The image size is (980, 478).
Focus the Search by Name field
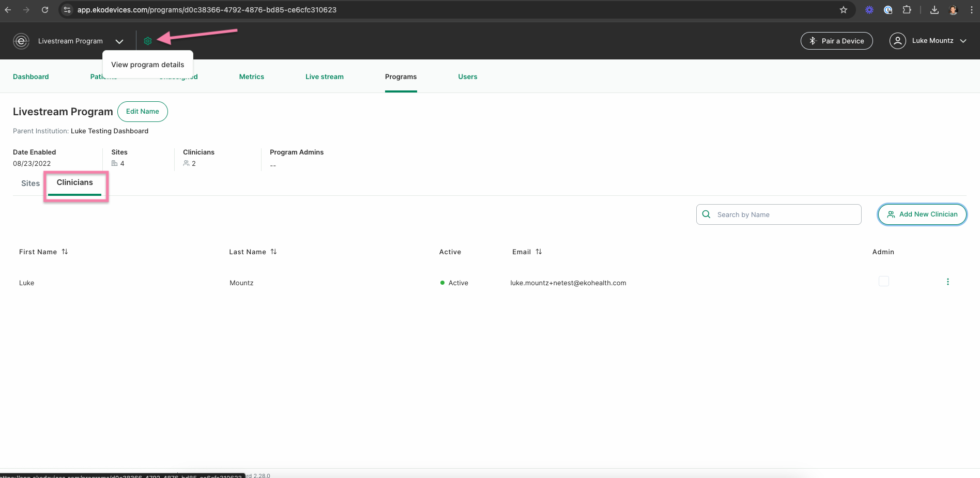pyautogui.click(x=779, y=214)
